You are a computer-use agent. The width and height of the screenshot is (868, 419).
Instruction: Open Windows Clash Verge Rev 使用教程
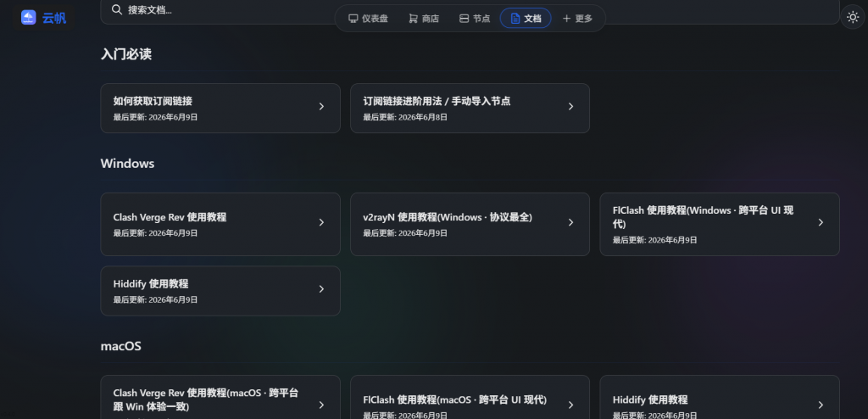pos(220,225)
